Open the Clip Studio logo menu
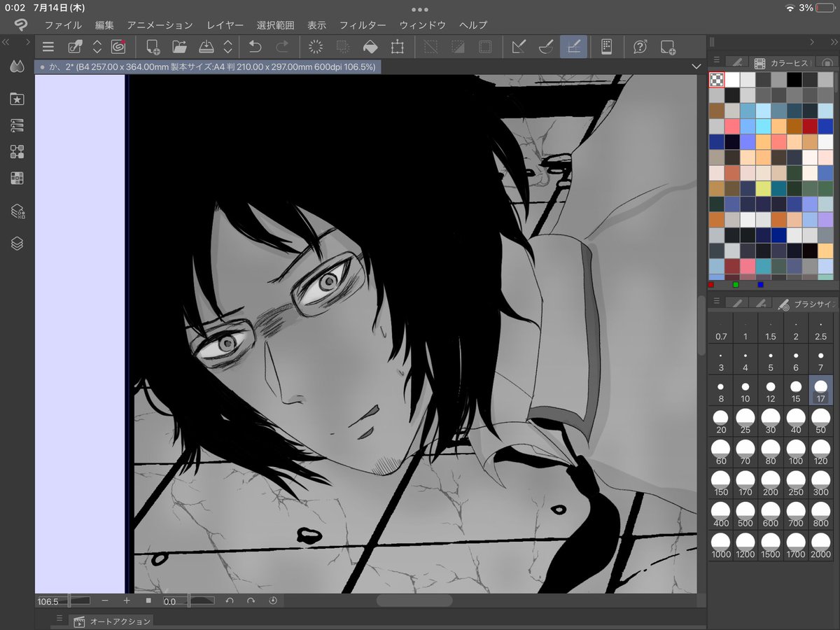This screenshot has height=630, width=840. click(x=20, y=24)
